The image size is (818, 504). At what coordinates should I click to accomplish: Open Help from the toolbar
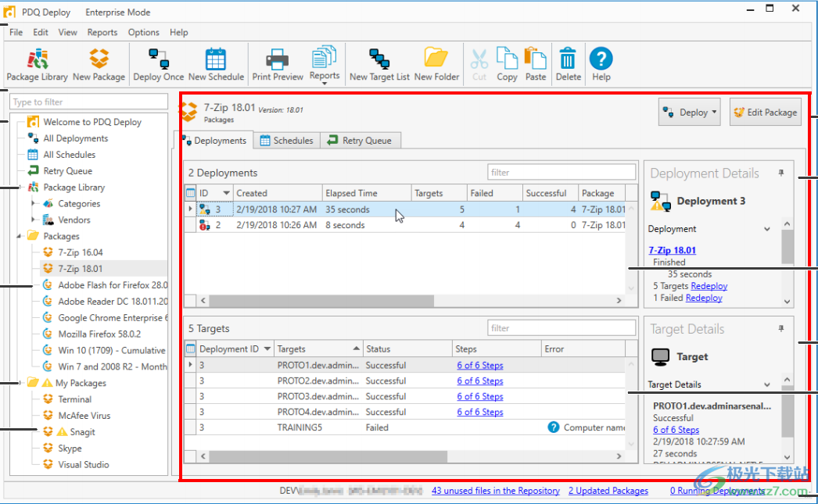click(x=601, y=65)
